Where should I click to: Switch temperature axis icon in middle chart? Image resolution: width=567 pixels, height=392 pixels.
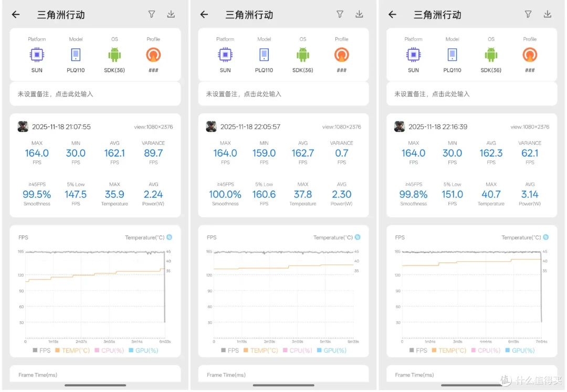tap(358, 237)
